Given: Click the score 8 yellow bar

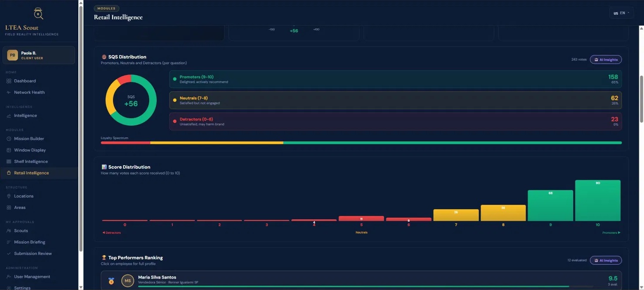Looking at the screenshot, I should (503, 213).
